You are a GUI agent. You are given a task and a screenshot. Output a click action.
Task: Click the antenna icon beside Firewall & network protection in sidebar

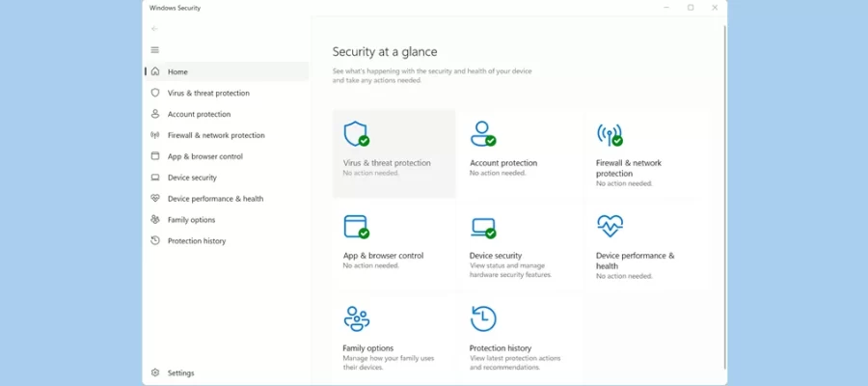click(x=155, y=134)
